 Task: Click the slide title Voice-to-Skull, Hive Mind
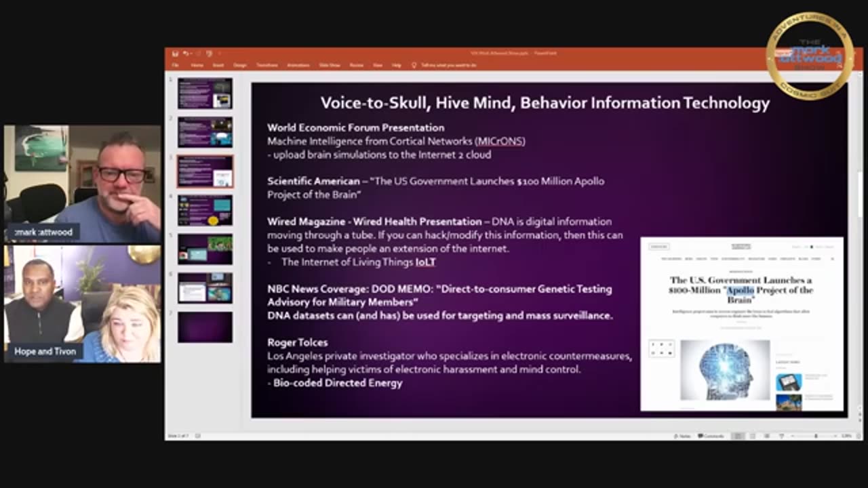coord(545,103)
